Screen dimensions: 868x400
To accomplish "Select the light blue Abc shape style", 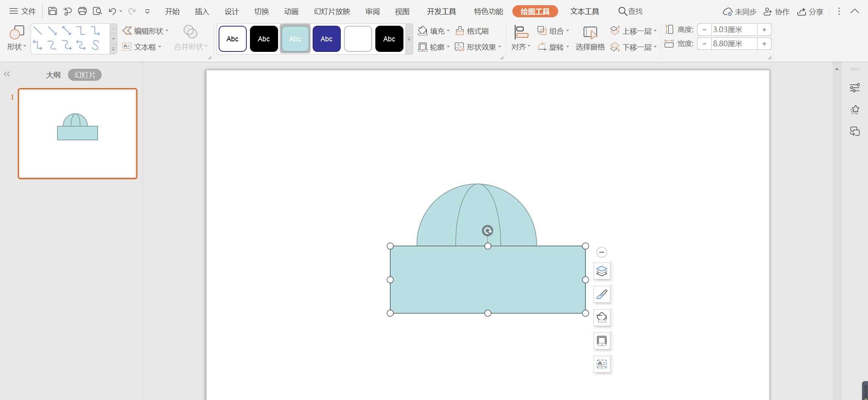I will (x=295, y=38).
